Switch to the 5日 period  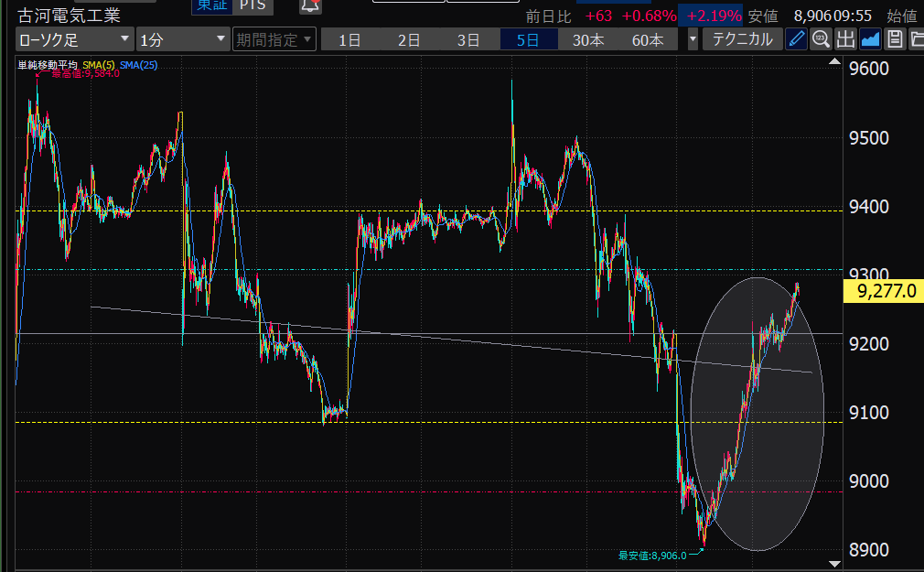528,39
